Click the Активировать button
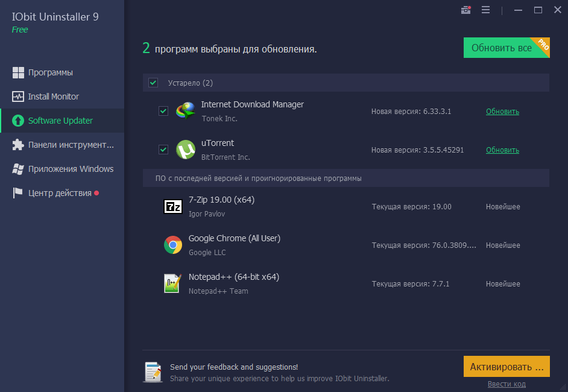568x392 pixels. [506, 367]
